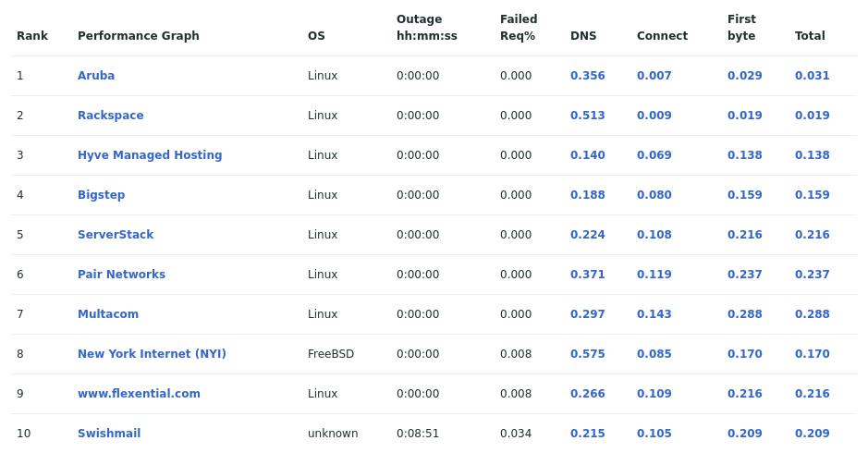
Task: Open the Bigstep performance graph link
Action: (102, 195)
